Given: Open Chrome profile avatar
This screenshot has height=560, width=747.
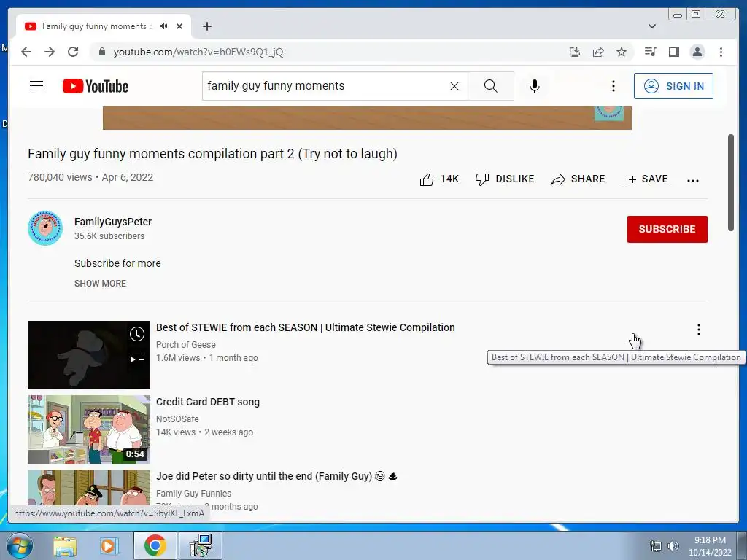Looking at the screenshot, I should (697, 52).
